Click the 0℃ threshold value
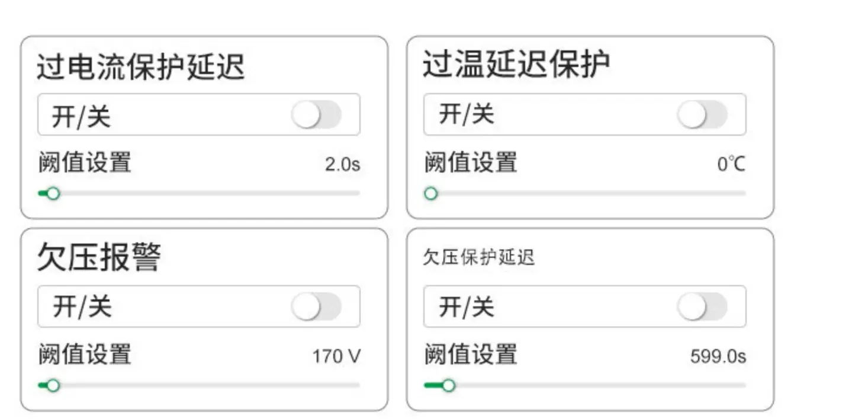 (x=731, y=164)
